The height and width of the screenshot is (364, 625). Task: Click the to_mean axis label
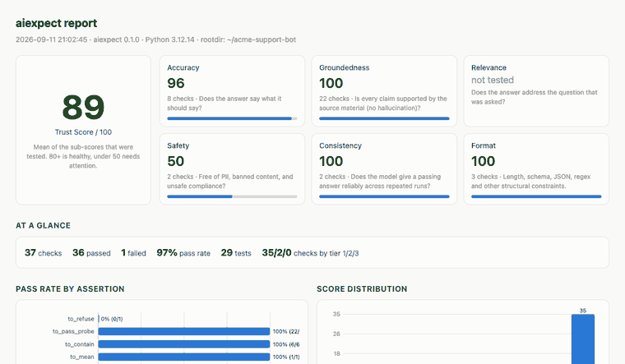click(x=82, y=357)
